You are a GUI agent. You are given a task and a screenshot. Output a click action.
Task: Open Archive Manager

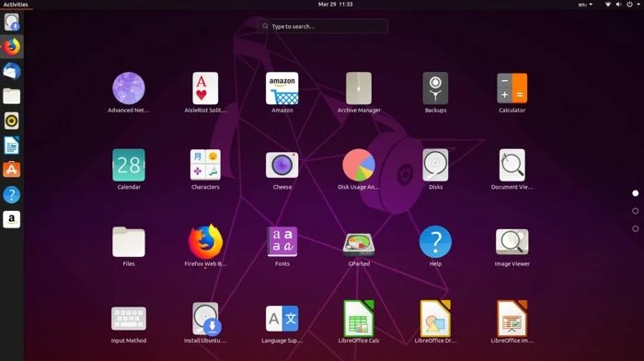point(359,88)
